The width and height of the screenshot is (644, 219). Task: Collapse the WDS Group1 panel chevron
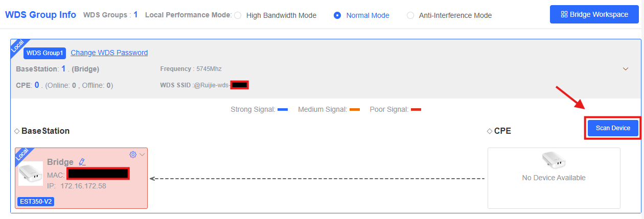tap(625, 69)
